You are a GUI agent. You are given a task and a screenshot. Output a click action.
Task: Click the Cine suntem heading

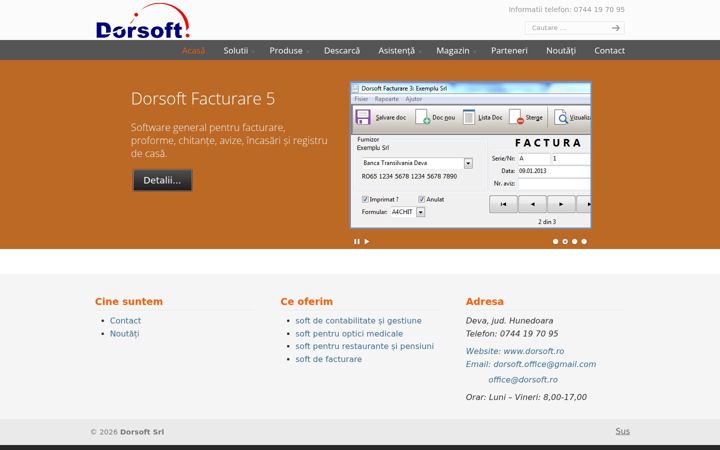coord(129,302)
